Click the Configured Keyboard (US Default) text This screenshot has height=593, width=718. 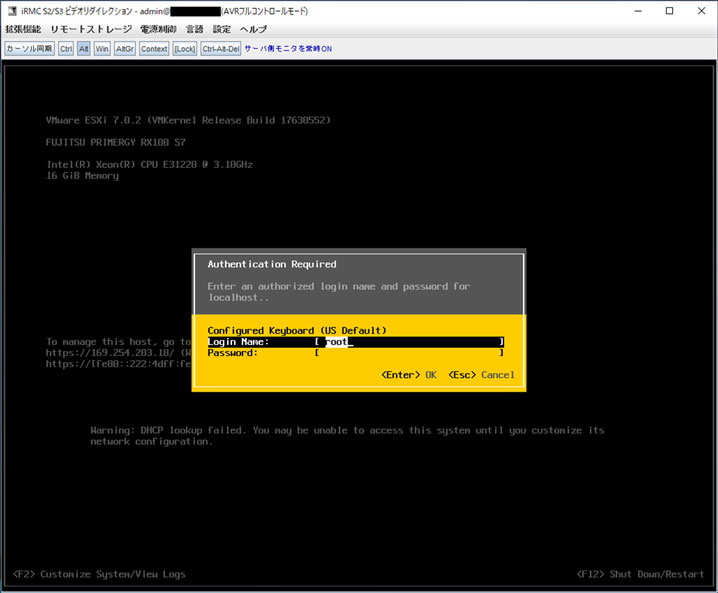[x=297, y=331]
